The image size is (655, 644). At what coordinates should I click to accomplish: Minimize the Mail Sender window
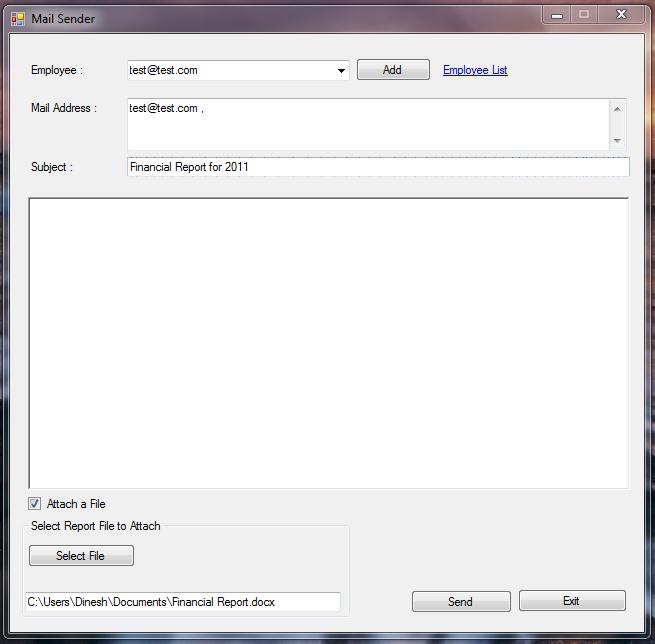(x=556, y=15)
